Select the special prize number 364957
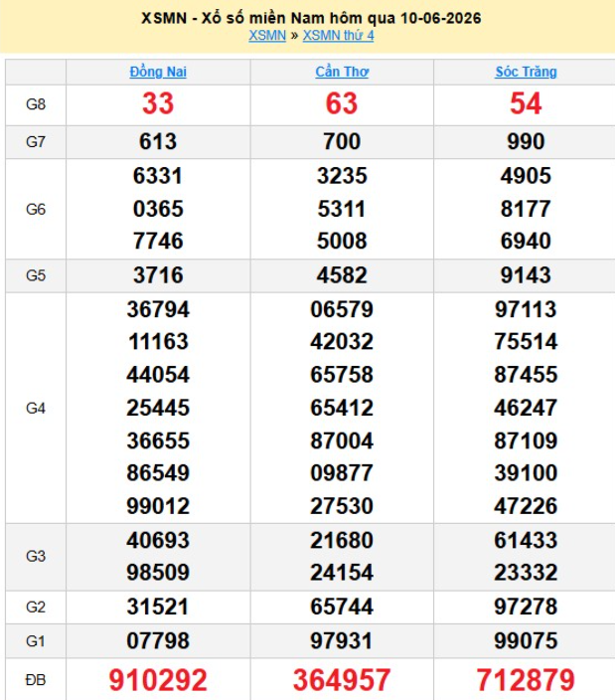Viewport: 615px width, 700px height. click(342, 680)
